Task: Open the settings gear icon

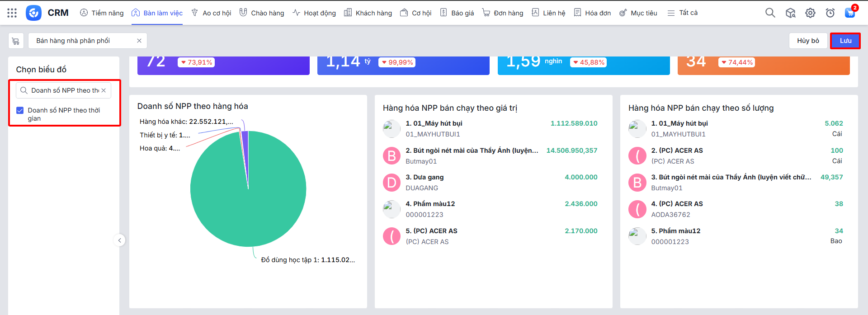Action: point(810,13)
